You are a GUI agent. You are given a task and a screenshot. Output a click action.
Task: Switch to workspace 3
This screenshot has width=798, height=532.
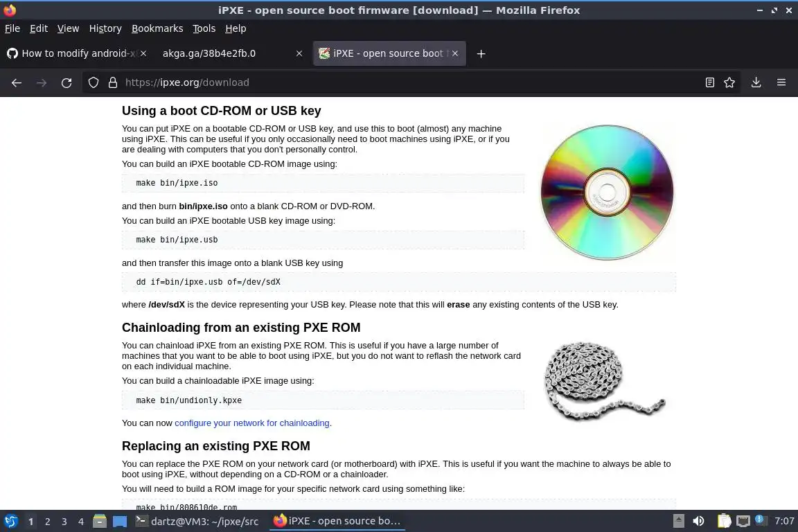coord(64,522)
